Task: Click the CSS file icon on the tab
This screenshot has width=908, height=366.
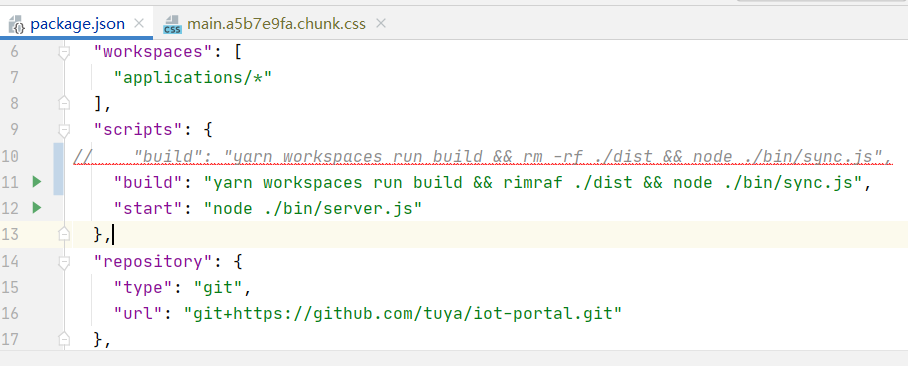Action: tap(172, 24)
